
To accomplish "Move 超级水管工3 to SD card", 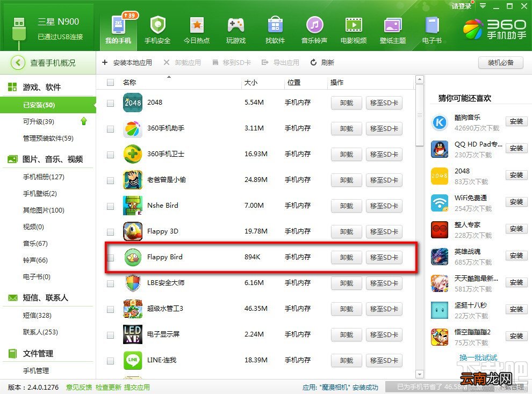I will (x=384, y=309).
